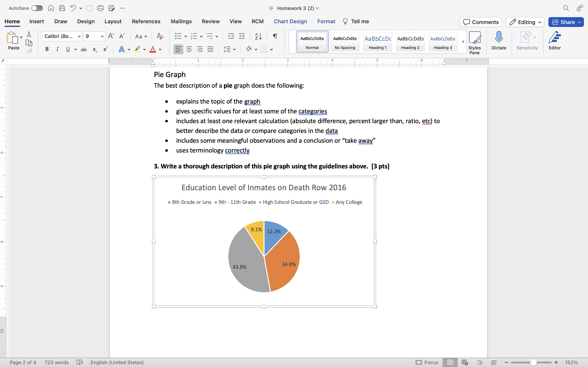Switch to the Chart Design tab

point(290,21)
